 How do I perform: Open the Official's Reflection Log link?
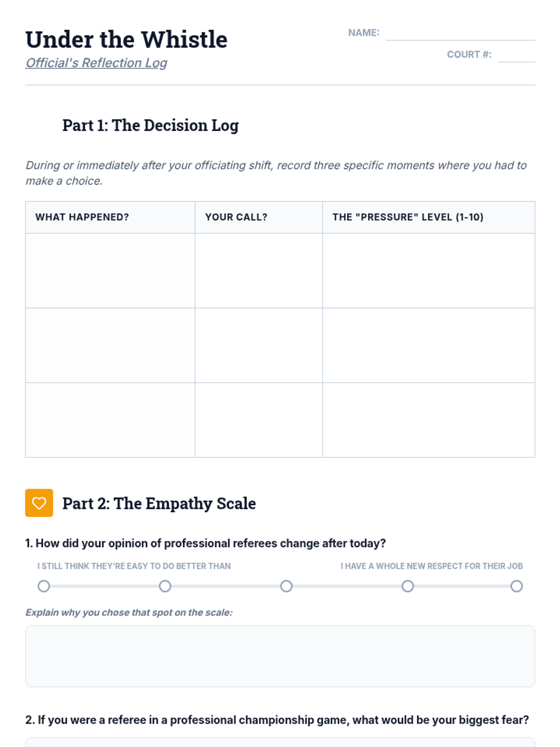[x=96, y=63]
